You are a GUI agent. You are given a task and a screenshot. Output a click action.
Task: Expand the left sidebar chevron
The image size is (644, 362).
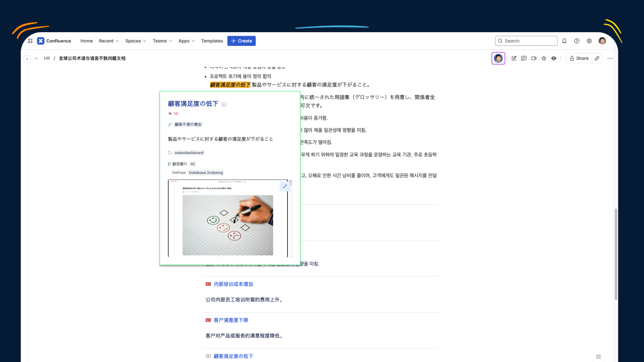[27, 59]
